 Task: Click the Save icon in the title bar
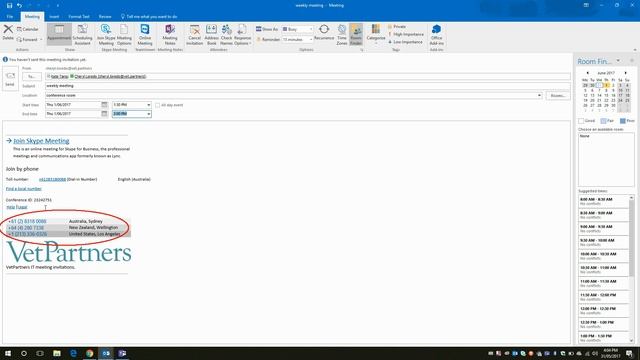(9, 5)
